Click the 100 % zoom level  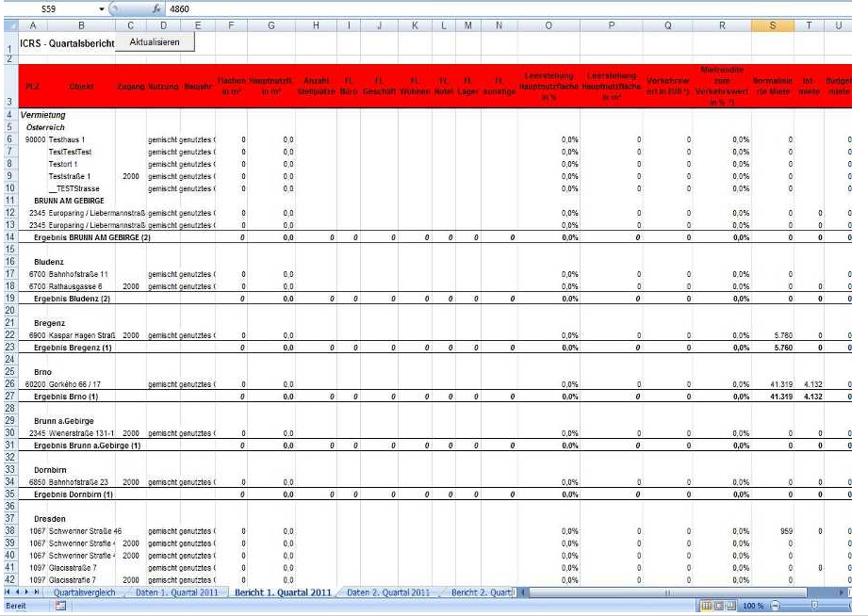click(753, 606)
